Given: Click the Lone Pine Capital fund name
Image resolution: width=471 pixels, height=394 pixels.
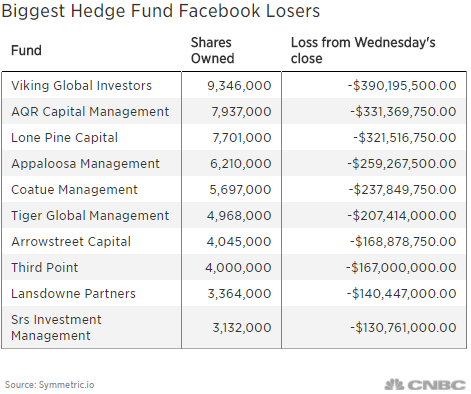Looking at the screenshot, I should [64, 138].
